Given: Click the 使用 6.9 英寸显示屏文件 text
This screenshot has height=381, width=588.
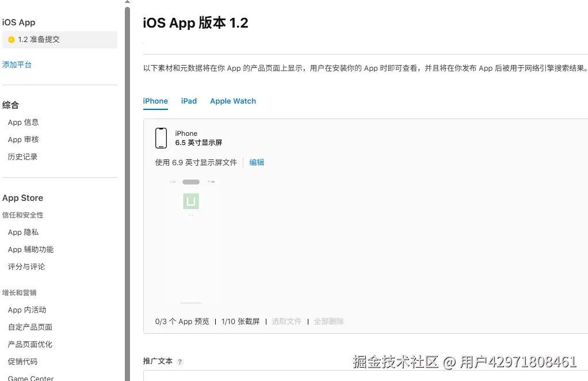Looking at the screenshot, I should coord(196,162).
